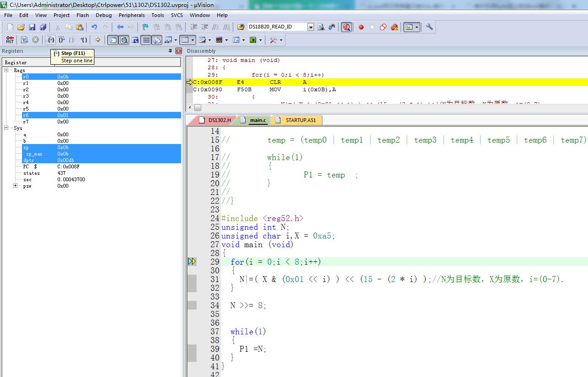Open the Project menu
Viewport: 588px width, 377px height.
pyautogui.click(x=61, y=15)
